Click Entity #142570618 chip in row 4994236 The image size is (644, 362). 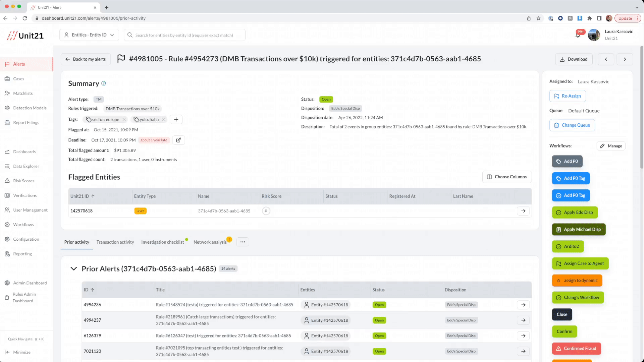[x=325, y=305]
